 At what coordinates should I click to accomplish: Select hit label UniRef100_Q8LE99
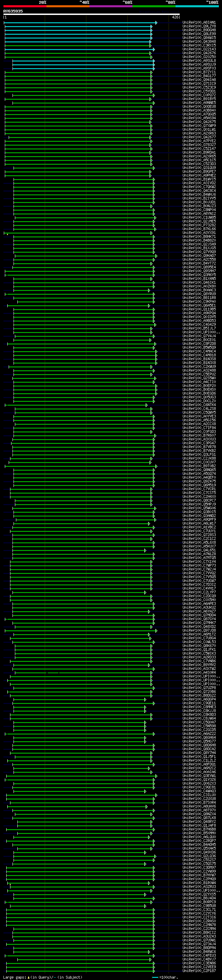point(199,34)
